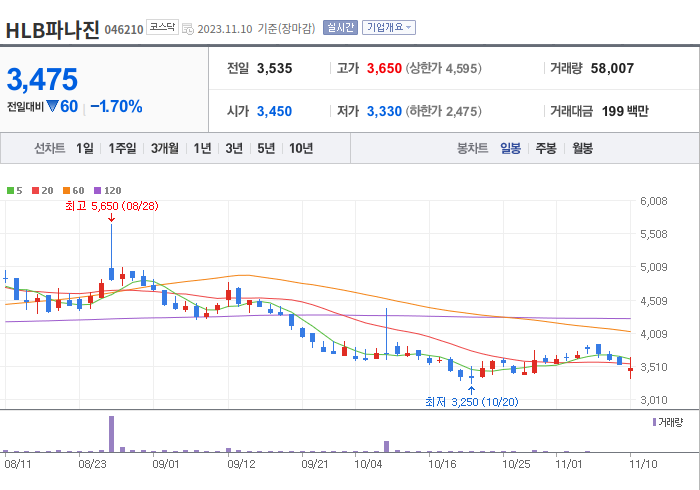The image size is (700, 490).
Task: Click the 저가 value 3,330
Action: [384, 111]
